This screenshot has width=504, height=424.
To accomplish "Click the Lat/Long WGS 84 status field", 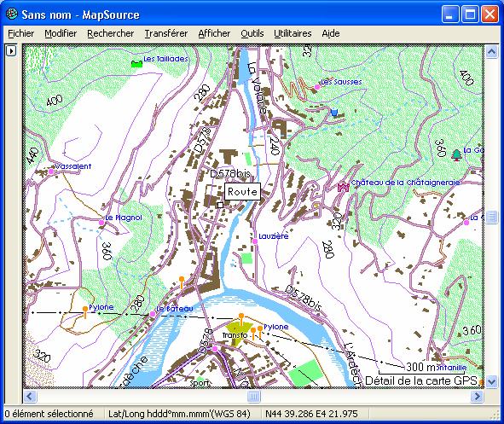I will click(x=179, y=414).
